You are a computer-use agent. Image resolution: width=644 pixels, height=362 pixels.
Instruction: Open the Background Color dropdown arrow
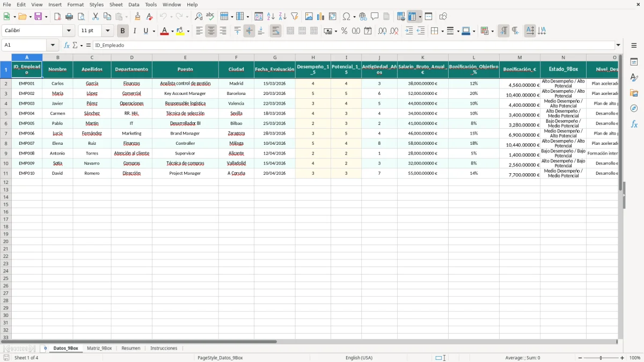coord(188,31)
